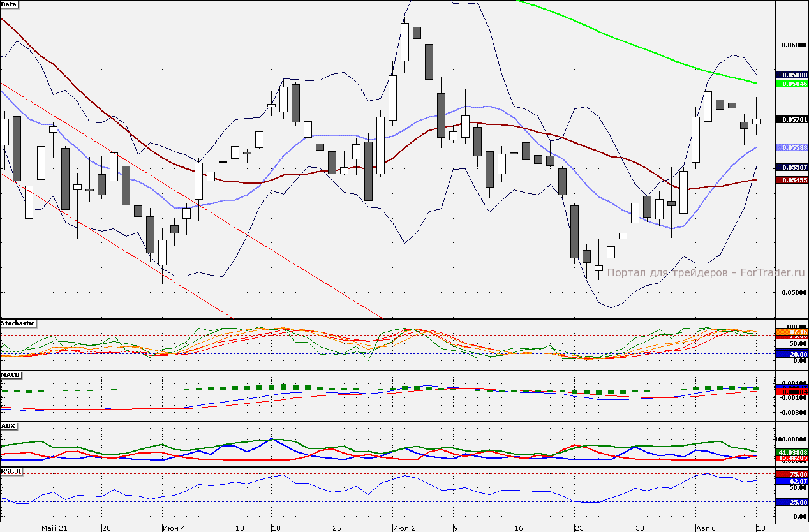Click the black 0.05701 current price tag
The width and height of the screenshot is (809, 532).
[x=791, y=119]
